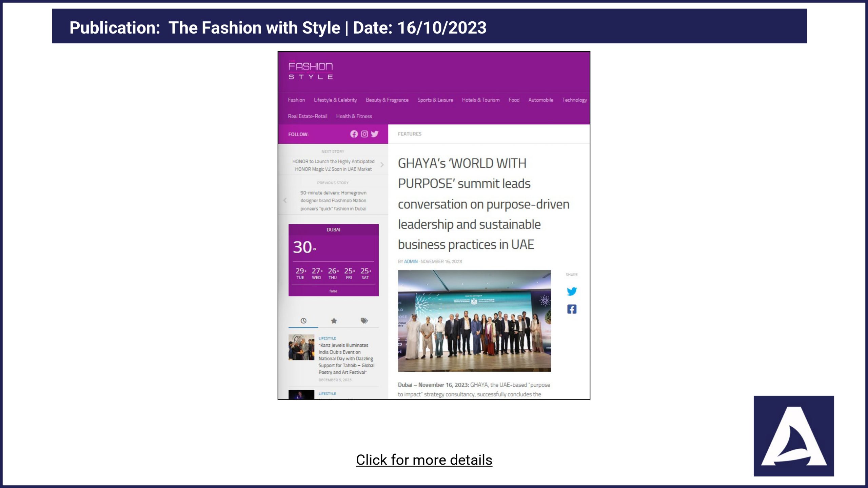The image size is (868, 488).
Task: Click the THU 26° forecast
Action: (x=333, y=273)
